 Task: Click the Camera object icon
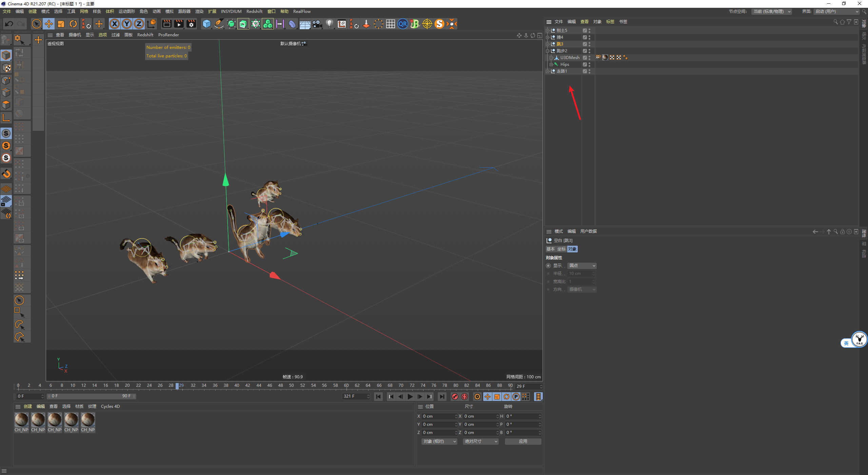(317, 24)
